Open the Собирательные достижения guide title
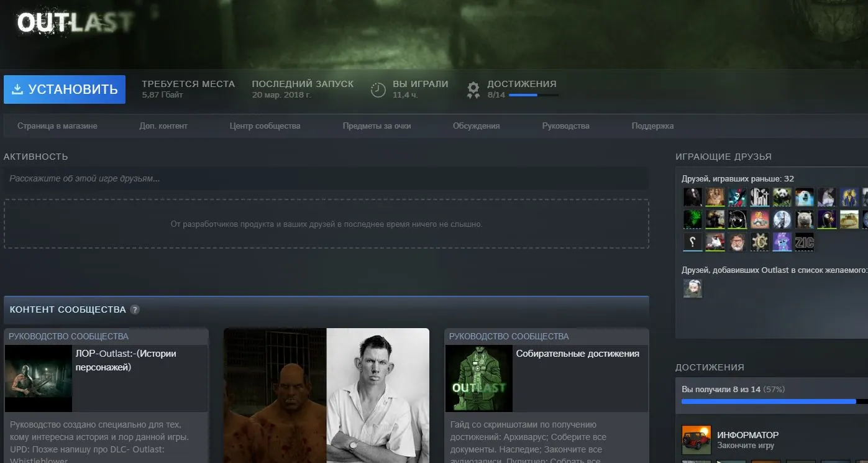Image resolution: width=868 pixels, height=463 pixels. coord(578,354)
